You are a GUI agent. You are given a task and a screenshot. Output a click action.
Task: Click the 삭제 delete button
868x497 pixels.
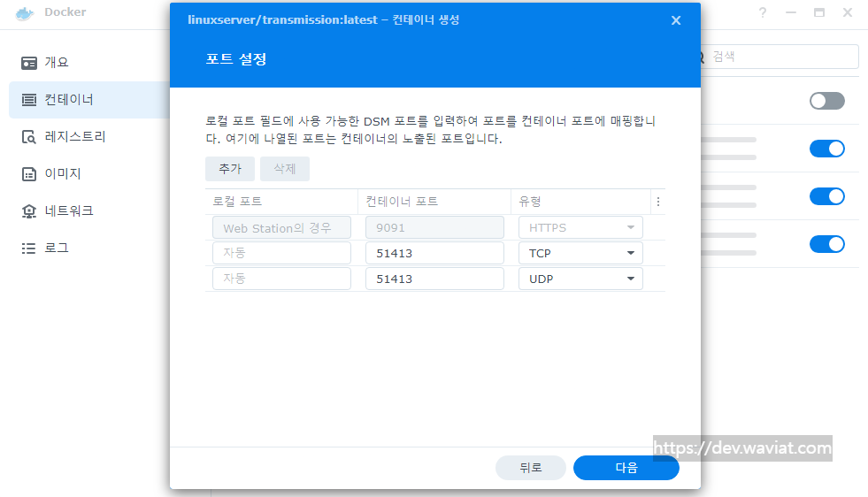pos(285,169)
